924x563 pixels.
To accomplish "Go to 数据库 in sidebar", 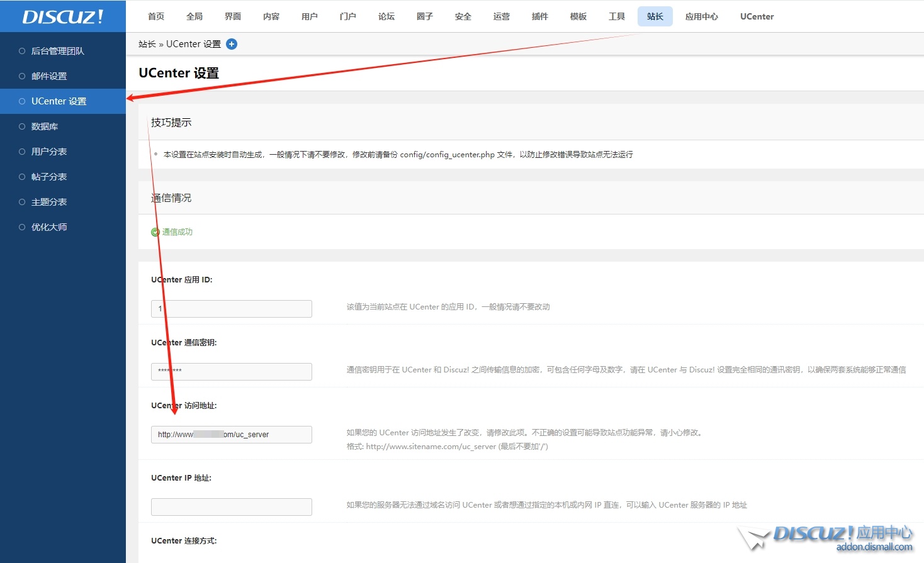I will coord(63,126).
